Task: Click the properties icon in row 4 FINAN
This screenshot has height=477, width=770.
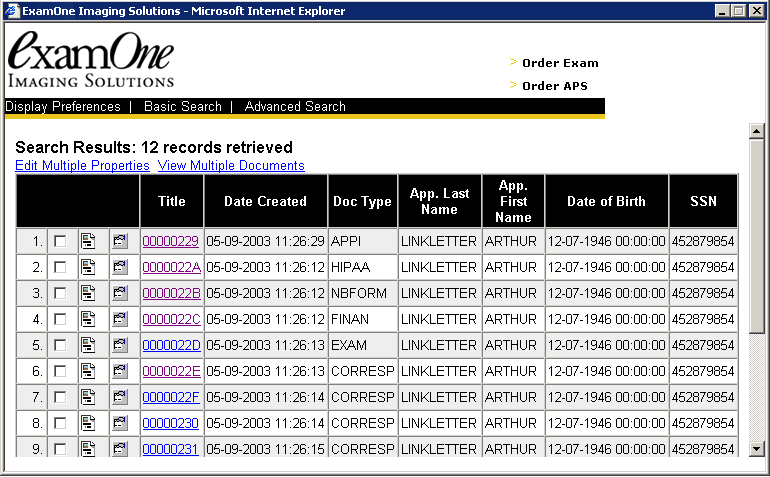Action: [x=120, y=319]
